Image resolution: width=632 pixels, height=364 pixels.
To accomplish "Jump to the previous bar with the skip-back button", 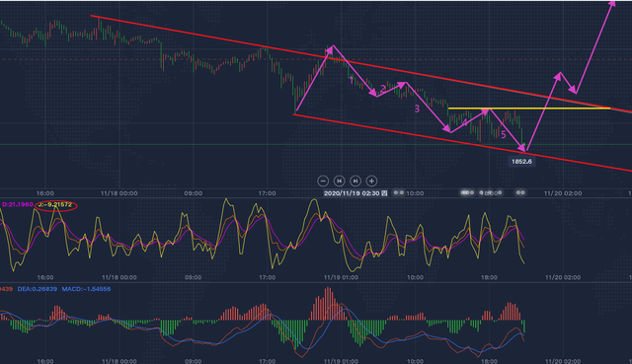I will pyautogui.click(x=340, y=182).
